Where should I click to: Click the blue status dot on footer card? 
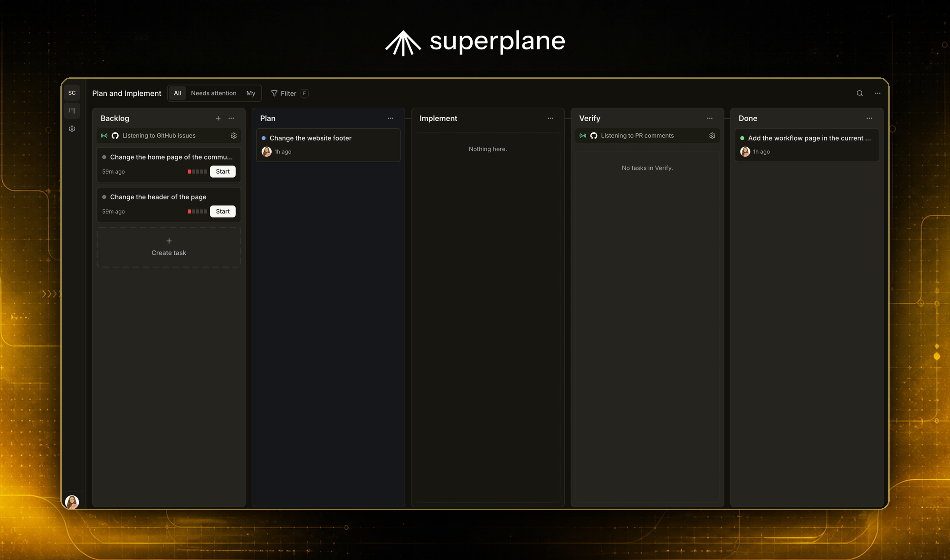tap(264, 138)
